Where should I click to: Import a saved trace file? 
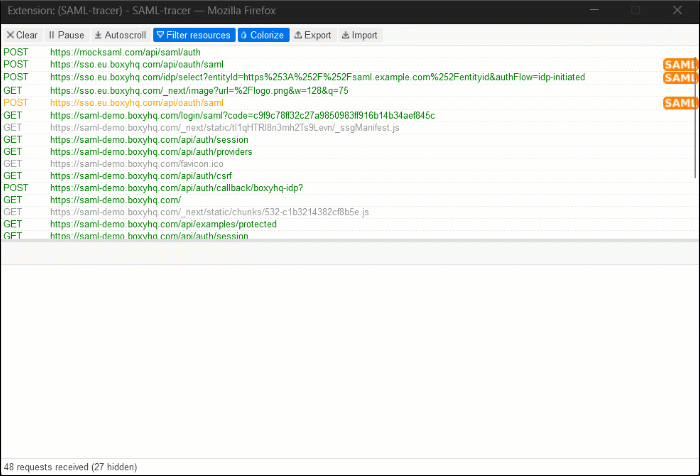tap(360, 35)
